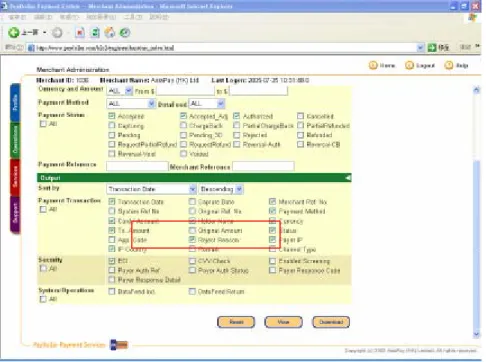Open the Operations side tab
The height and width of the screenshot is (362, 486).
[15, 140]
